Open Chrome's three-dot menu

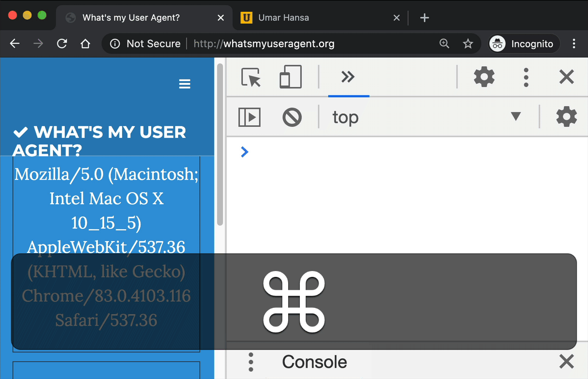pyautogui.click(x=574, y=44)
